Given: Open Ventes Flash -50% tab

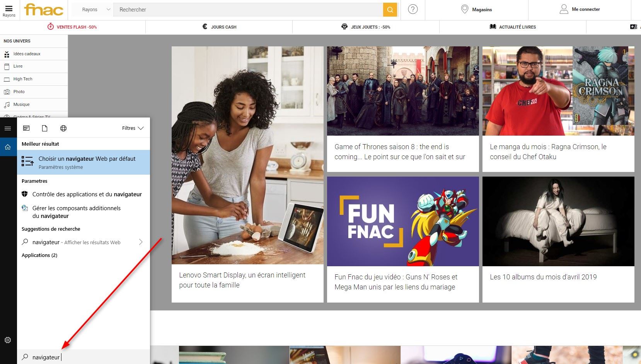Looking at the screenshot, I should (x=73, y=27).
